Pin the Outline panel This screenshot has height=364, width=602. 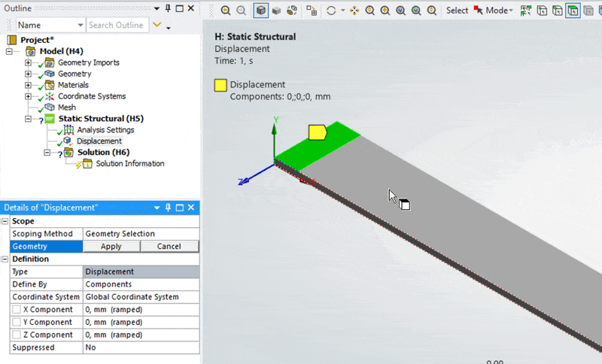pyautogui.click(x=166, y=8)
